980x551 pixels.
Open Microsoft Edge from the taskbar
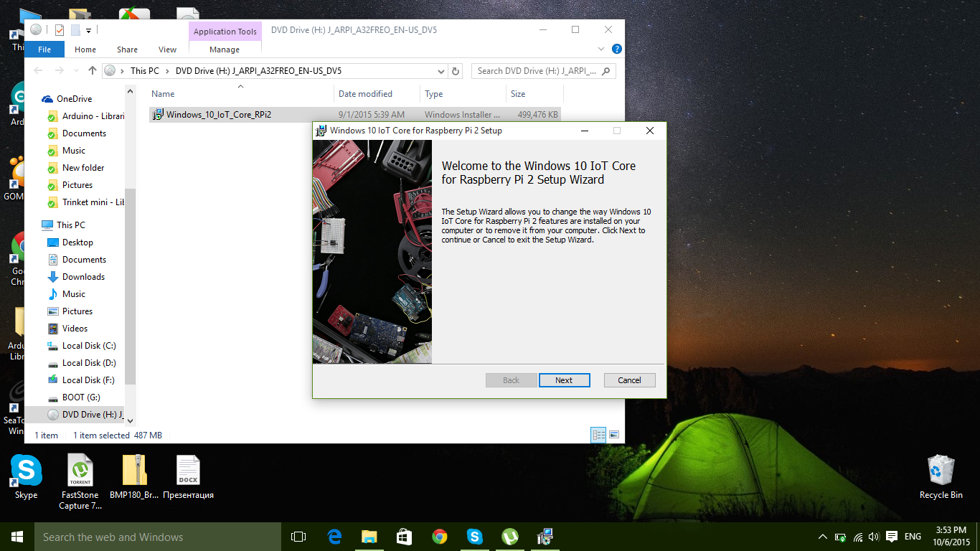click(x=334, y=537)
